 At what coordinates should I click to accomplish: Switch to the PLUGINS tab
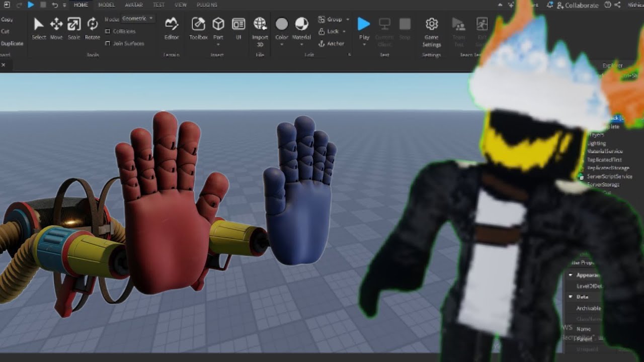pyautogui.click(x=207, y=5)
